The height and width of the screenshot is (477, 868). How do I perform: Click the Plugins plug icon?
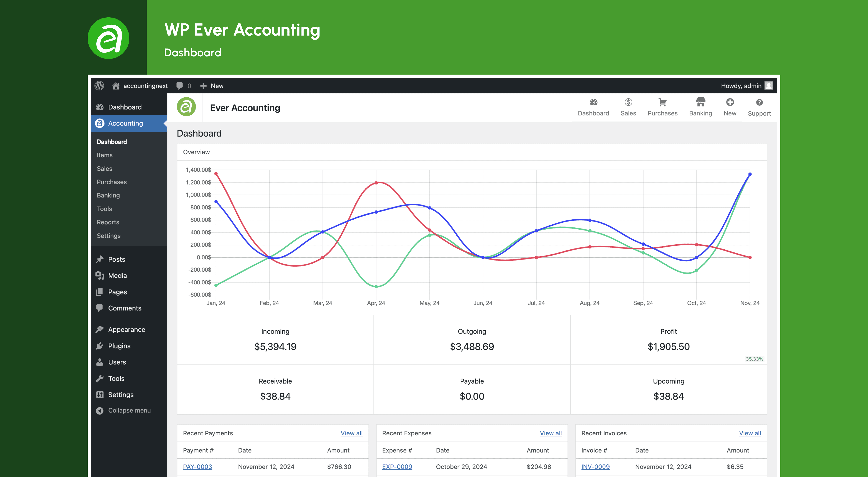100,346
